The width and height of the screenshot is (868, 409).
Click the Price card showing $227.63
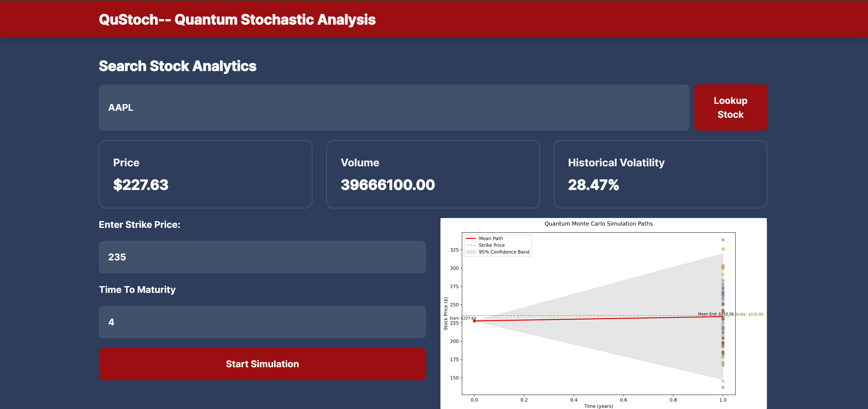205,174
